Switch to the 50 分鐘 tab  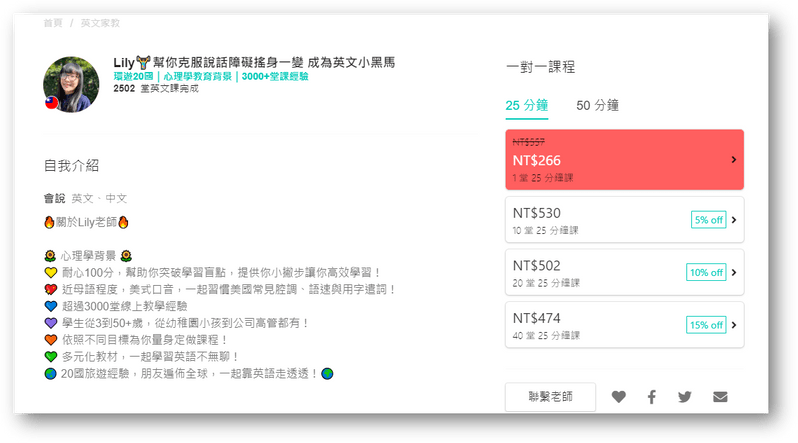pos(597,105)
